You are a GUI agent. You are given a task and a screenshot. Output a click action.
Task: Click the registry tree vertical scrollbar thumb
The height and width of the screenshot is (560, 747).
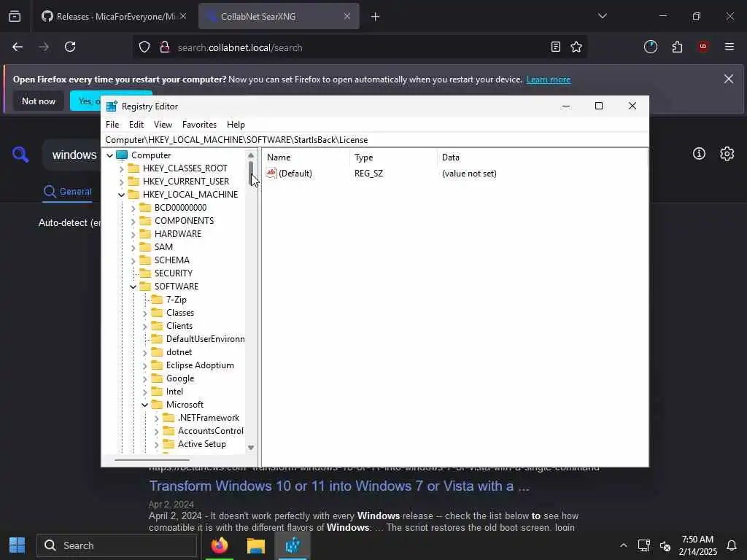(251, 174)
